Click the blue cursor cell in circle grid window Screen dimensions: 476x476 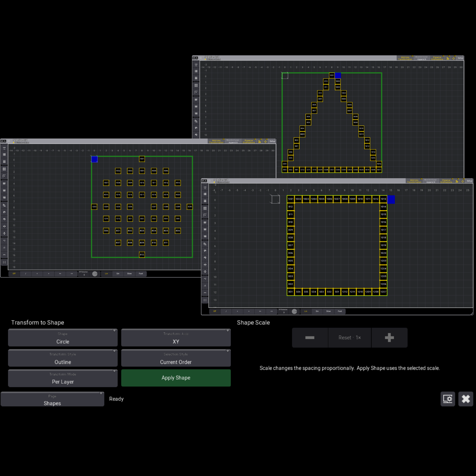(x=94, y=159)
